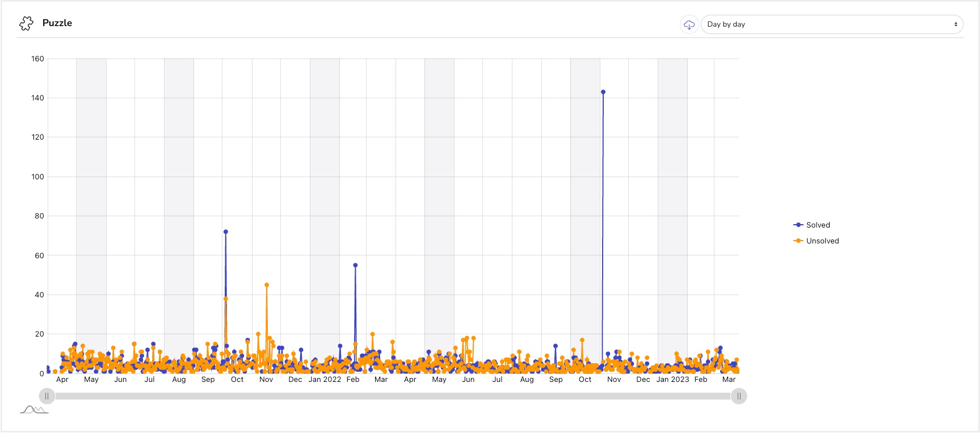Click the 143 solved peak data point
The height and width of the screenshot is (433, 980).
(603, 92)
